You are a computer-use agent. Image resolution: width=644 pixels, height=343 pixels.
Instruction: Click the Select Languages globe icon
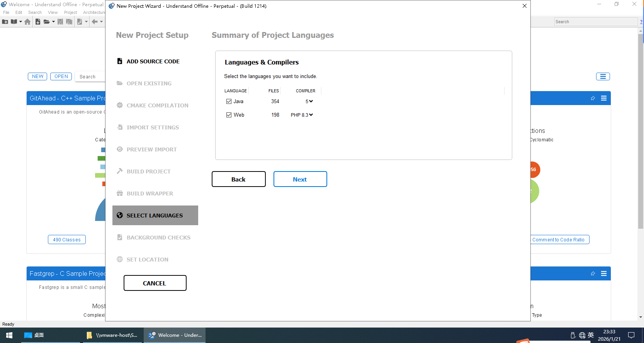click(x=120, y=215)
